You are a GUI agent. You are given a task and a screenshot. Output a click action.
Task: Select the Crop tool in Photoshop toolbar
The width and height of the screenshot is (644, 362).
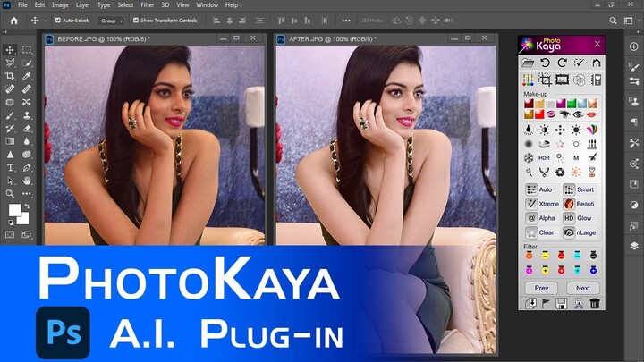(10, 76)
